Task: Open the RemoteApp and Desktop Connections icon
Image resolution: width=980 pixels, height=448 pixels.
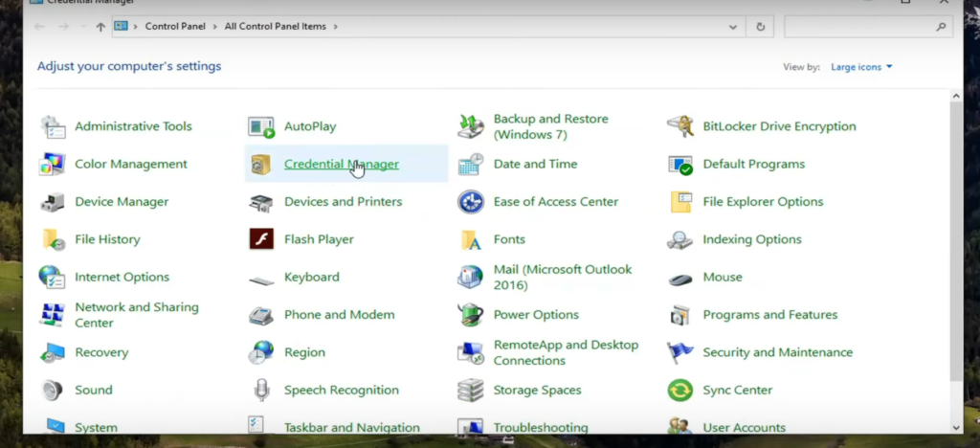Action: [x=470, y=352]
